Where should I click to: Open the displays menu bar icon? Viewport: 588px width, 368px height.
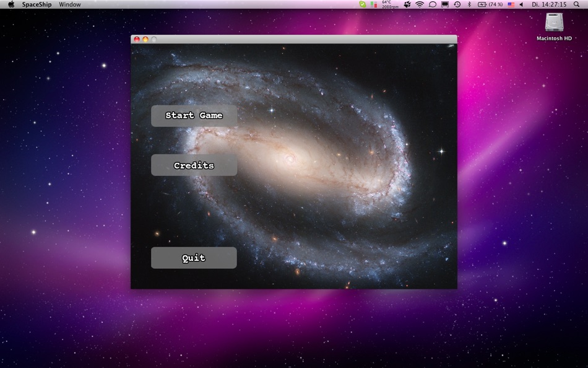point(445,4)
